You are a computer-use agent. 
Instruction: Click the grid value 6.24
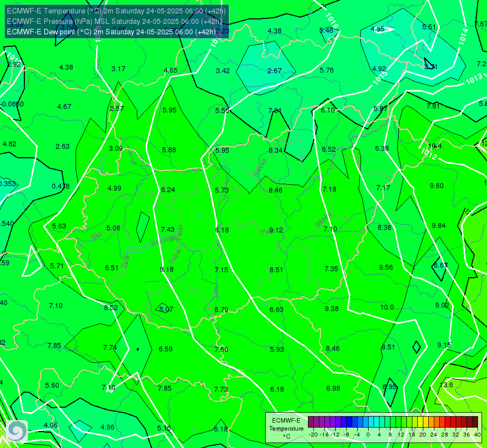click(x=168, y=190)
